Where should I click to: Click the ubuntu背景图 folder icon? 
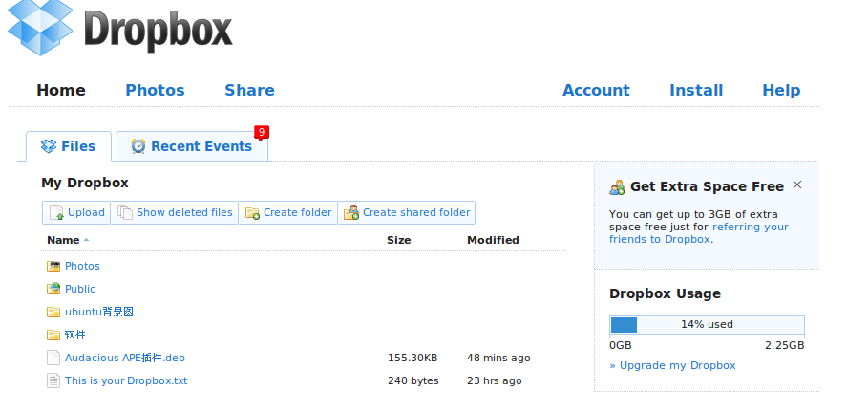point(53,312)
